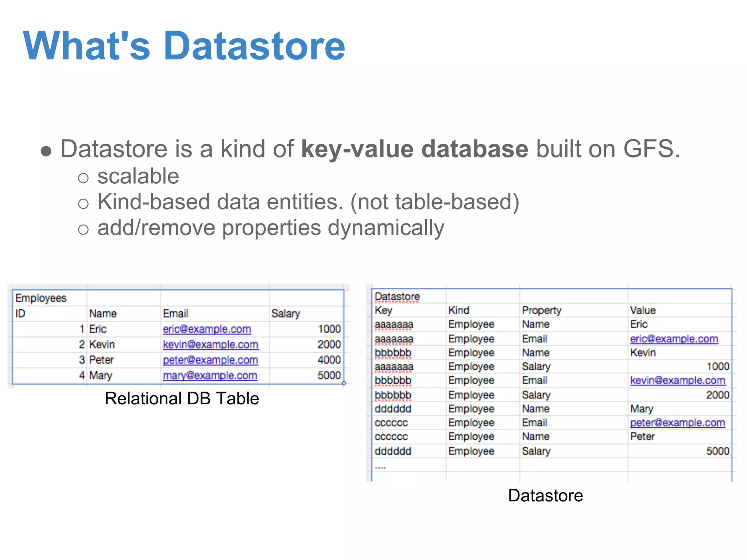Click the "key-value database" bold text

(414, 149)
